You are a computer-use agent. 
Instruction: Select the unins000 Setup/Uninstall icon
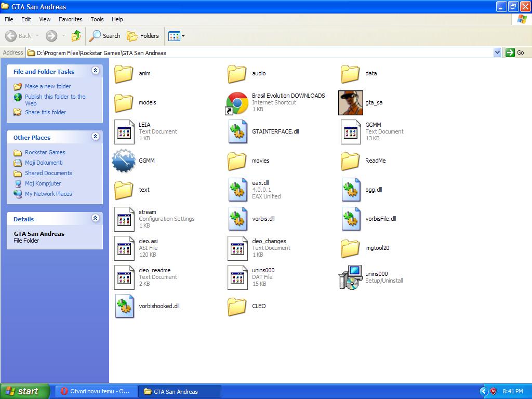click(350, 277)
